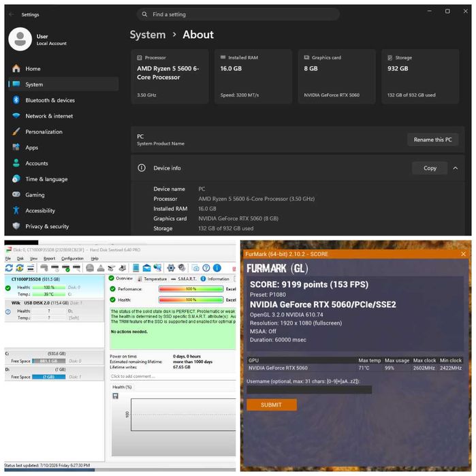Open Network & internet settings
The image size is (476, 476).
coord(63,116)
